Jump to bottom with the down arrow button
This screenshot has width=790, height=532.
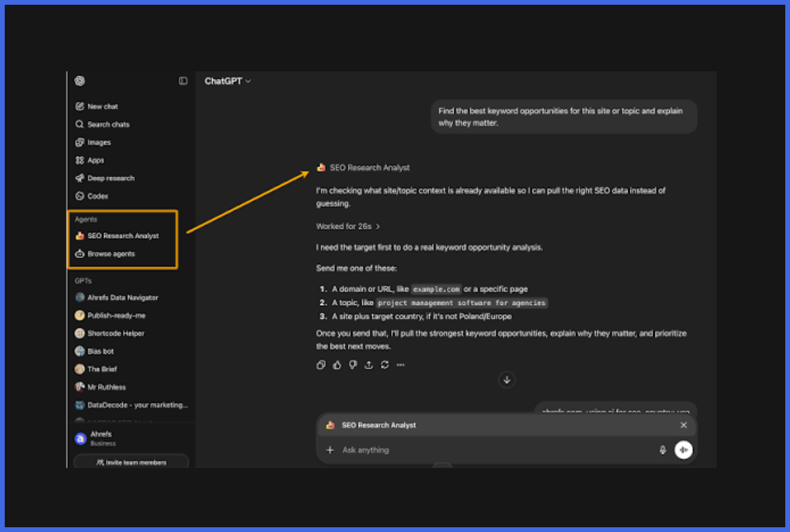tap(507, 380)
